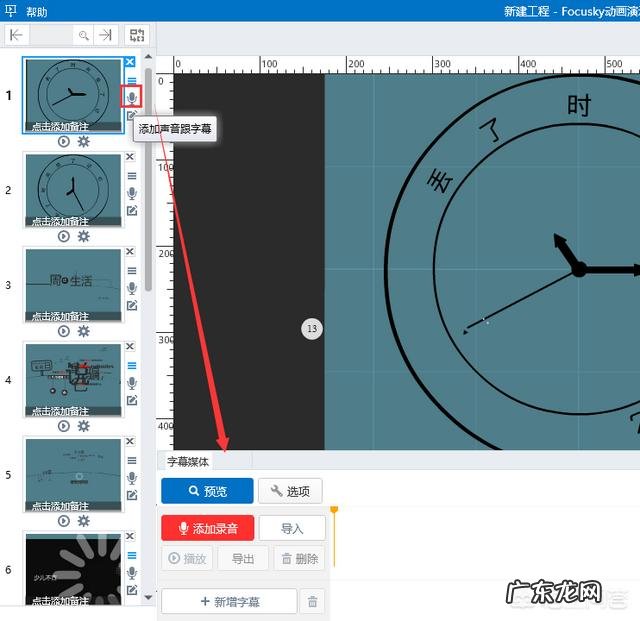The image size is (640, 621).
Task: Delete slide 2 with its X icon
Action: click(130, 157)
